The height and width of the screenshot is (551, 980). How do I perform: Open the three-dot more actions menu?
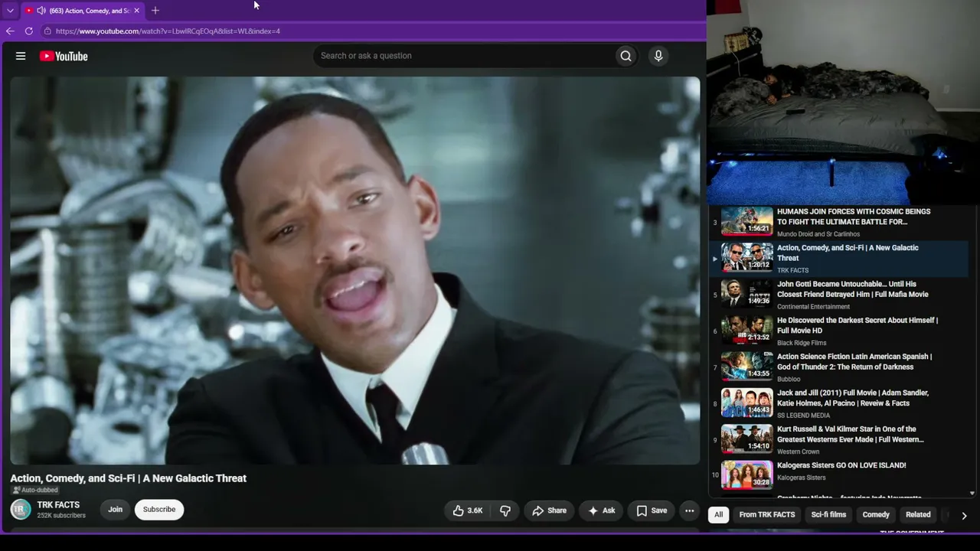click(689, 510)
